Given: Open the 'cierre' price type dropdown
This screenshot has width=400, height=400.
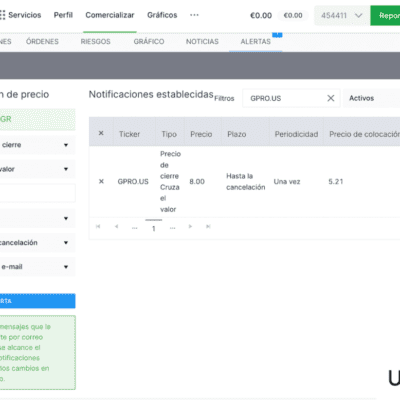Looking at the screenshot, I should tap(37, 145).
